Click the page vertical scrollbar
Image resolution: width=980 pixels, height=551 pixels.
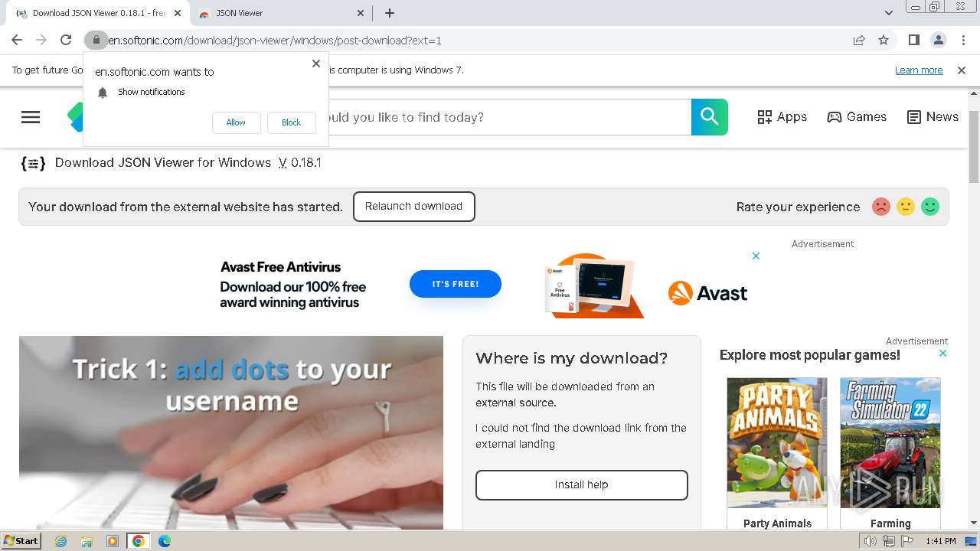pyautogui.click(x=974, y=147)
